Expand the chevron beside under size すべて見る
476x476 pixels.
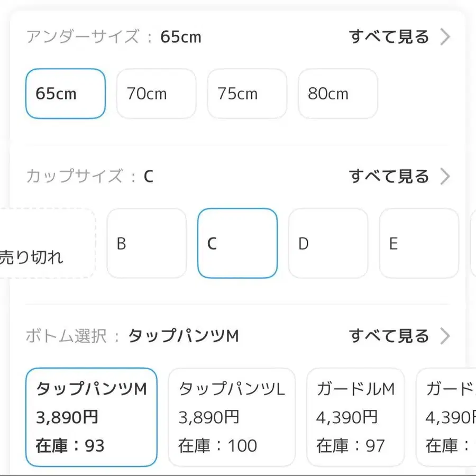click(446, 36)
